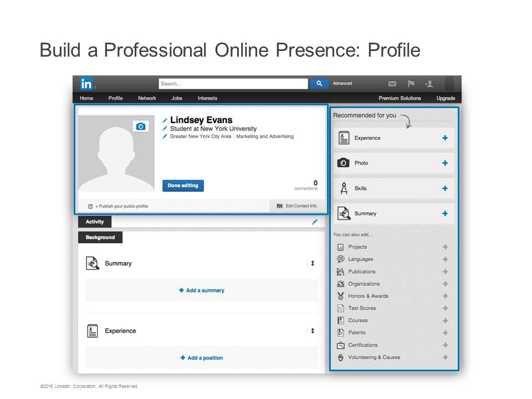Viewport: 532px width, 399px height.
Task: Click reorder arrow for Experience section
Action: tap(313, 331)
